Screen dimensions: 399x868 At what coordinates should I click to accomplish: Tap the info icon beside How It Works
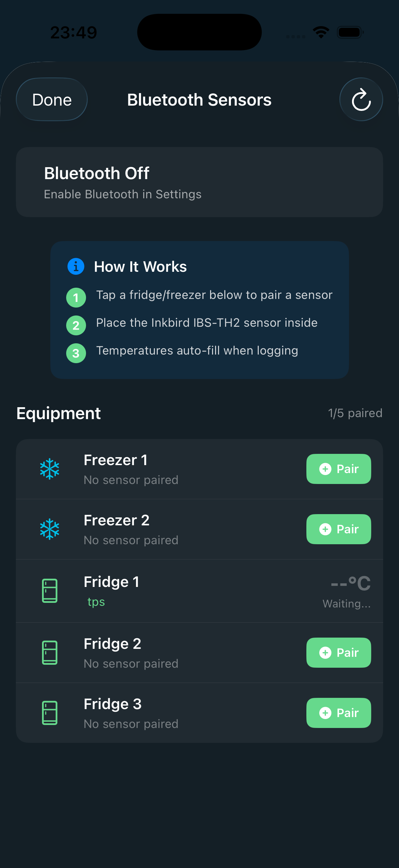(75, 266)
